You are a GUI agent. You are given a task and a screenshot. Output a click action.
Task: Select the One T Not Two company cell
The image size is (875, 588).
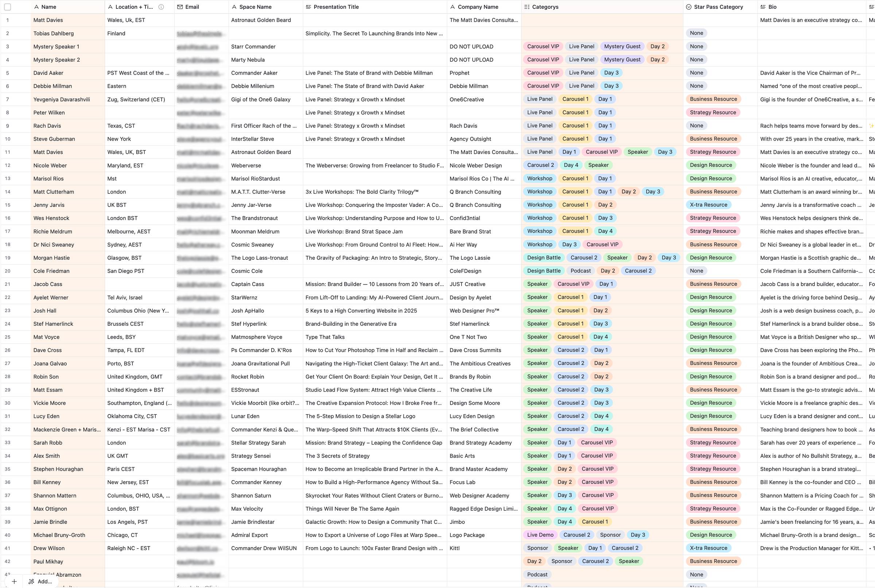(484, 337)
